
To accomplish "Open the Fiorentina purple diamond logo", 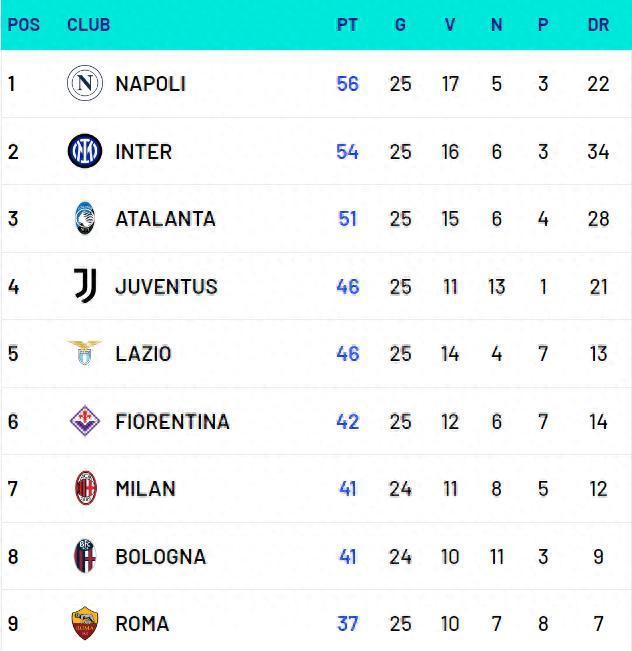I will pyautogui.click(x=85, y=421).
